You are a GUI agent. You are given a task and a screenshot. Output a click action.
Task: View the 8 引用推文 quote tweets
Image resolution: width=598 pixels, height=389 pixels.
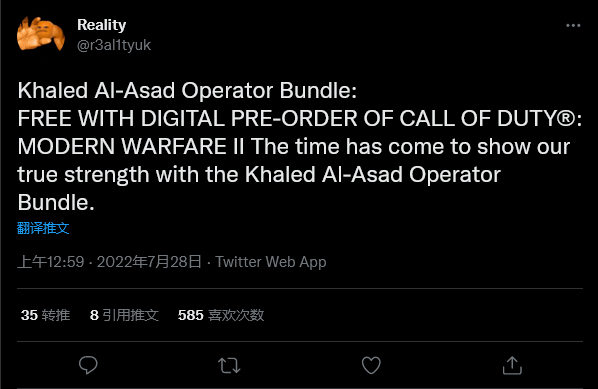124,315
